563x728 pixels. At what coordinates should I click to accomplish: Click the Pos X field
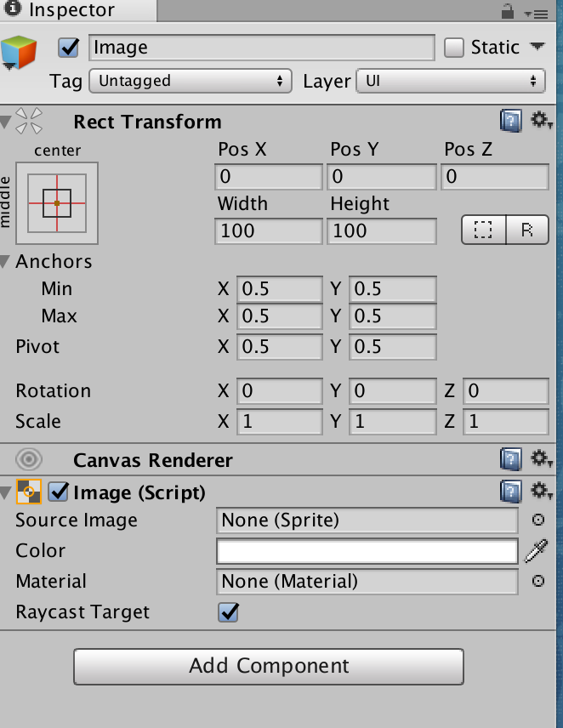coord(269,176)
